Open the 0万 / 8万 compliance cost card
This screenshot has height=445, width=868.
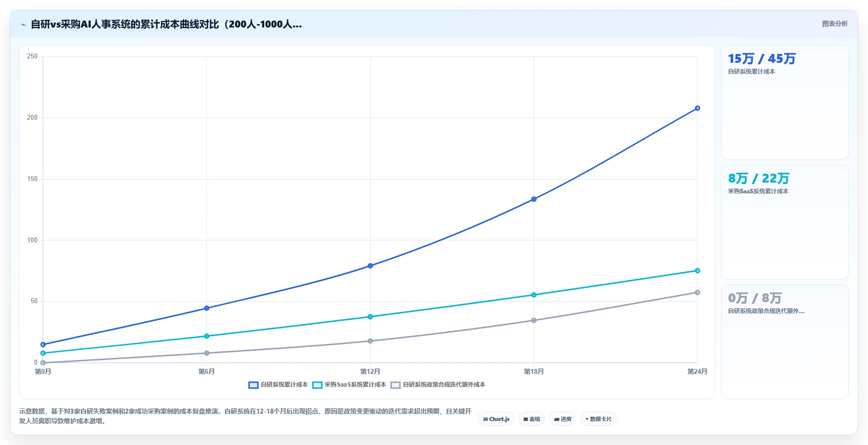[785, 342]
